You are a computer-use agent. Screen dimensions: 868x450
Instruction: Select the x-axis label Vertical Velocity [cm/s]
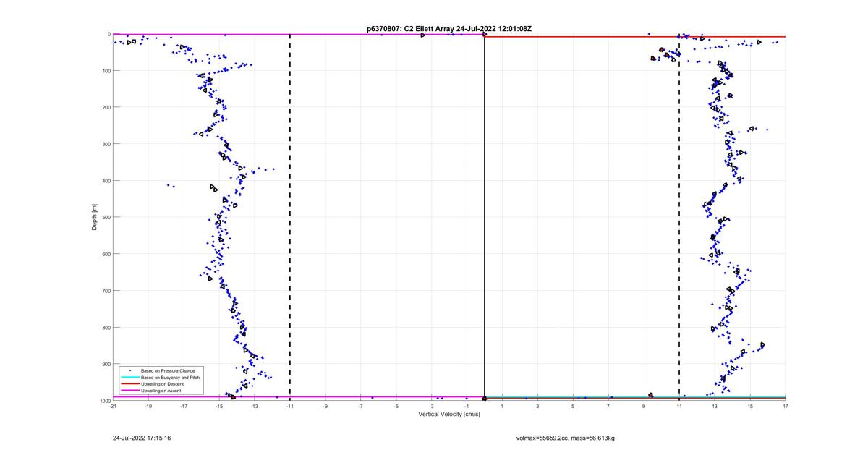449,415
